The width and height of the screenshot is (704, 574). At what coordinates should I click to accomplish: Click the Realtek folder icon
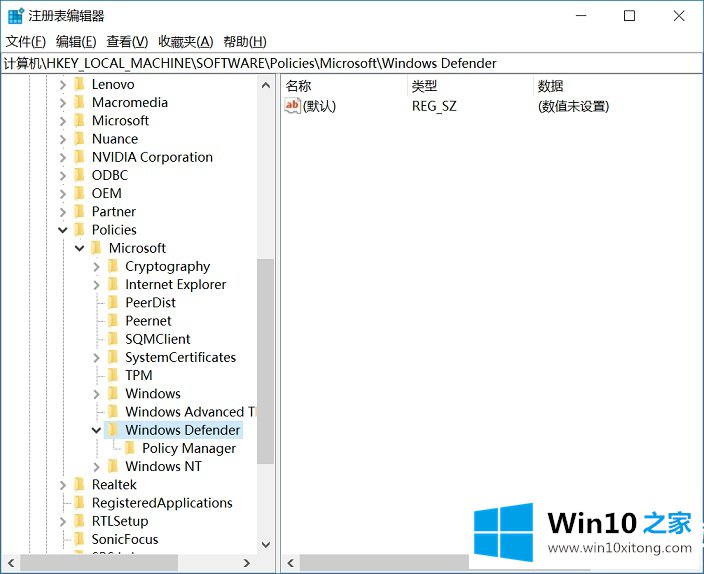coord(79,485)
